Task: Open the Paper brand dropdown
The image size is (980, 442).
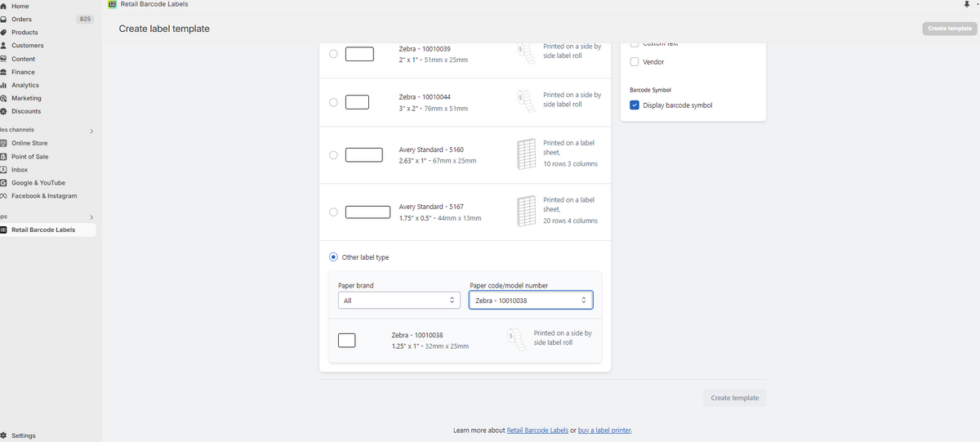Action: 399,301
